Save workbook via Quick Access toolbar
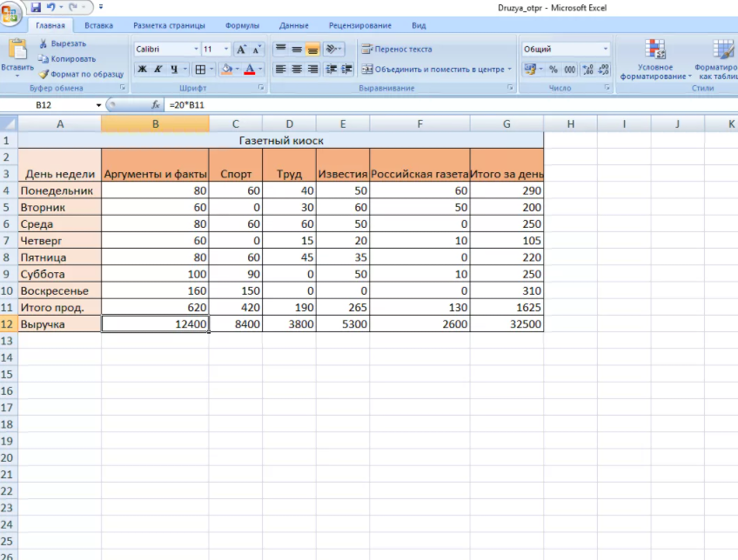This screenshot has width=738, height=560. (x=36, y=7)
